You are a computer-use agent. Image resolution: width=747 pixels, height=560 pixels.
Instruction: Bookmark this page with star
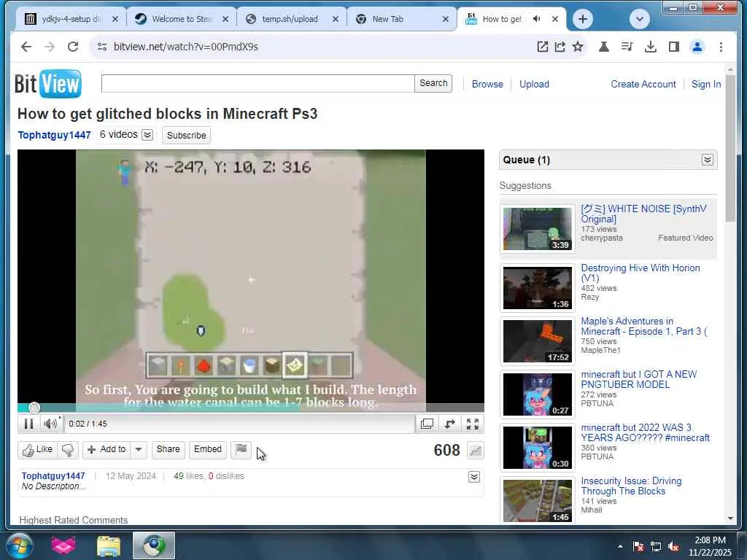(578, 47)
